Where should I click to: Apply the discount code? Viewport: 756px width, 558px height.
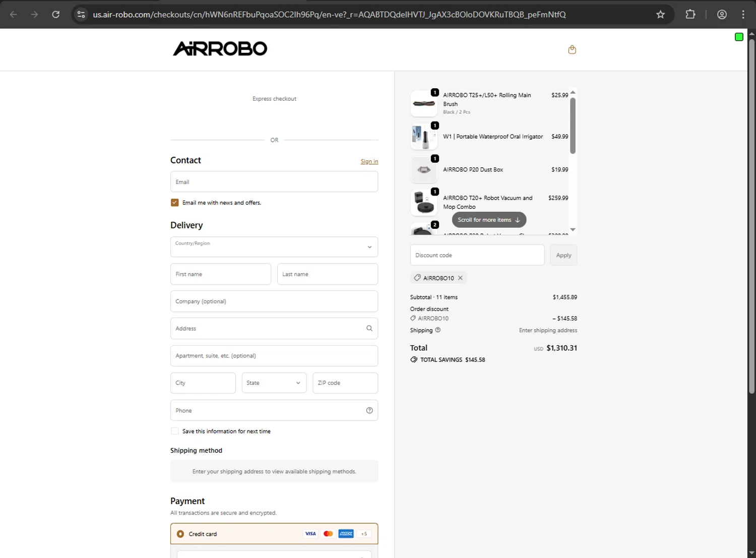coord(563,255)
